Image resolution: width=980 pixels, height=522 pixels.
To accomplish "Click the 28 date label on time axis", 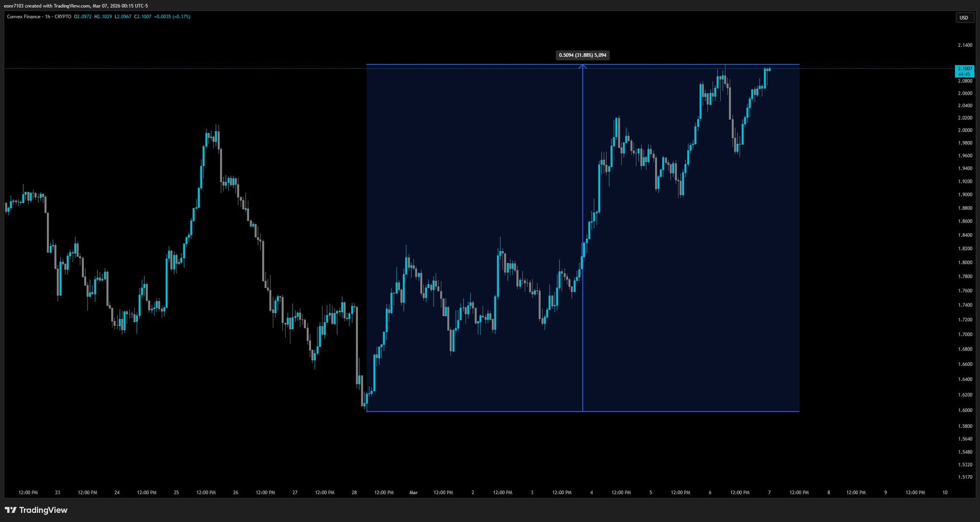I will [354, 492].
